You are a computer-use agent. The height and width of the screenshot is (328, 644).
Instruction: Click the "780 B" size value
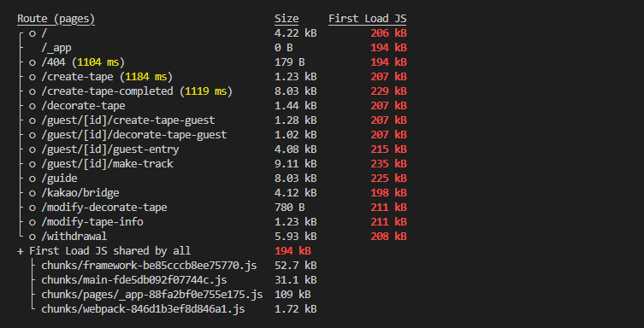pos(290,208)
